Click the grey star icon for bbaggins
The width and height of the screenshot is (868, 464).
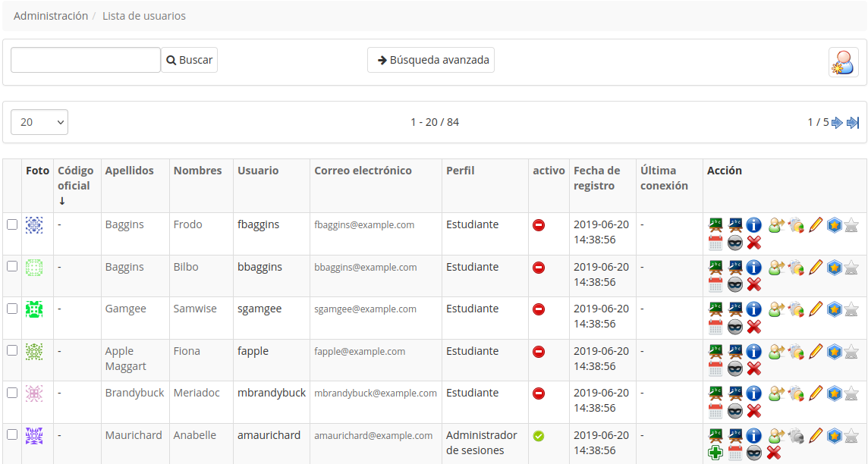tap(851, 268)
